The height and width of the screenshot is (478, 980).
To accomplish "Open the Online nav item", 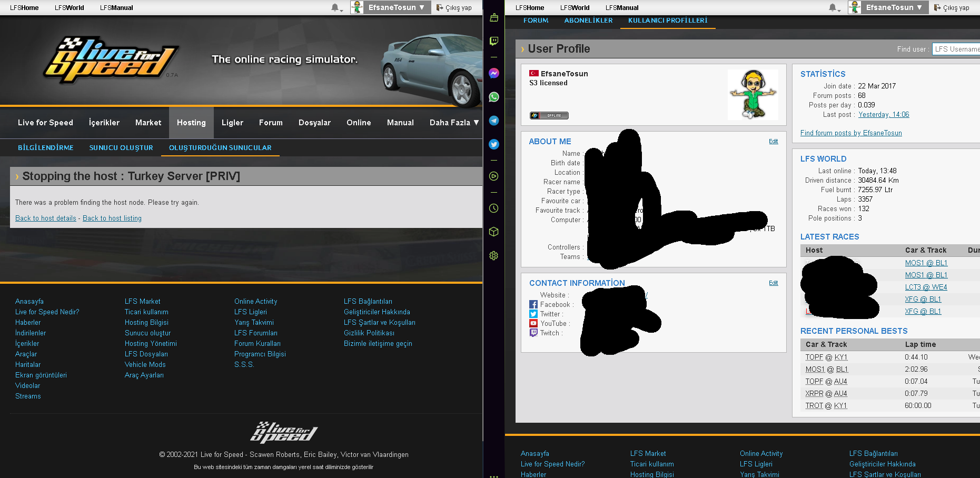I will [x=359, y=123].
